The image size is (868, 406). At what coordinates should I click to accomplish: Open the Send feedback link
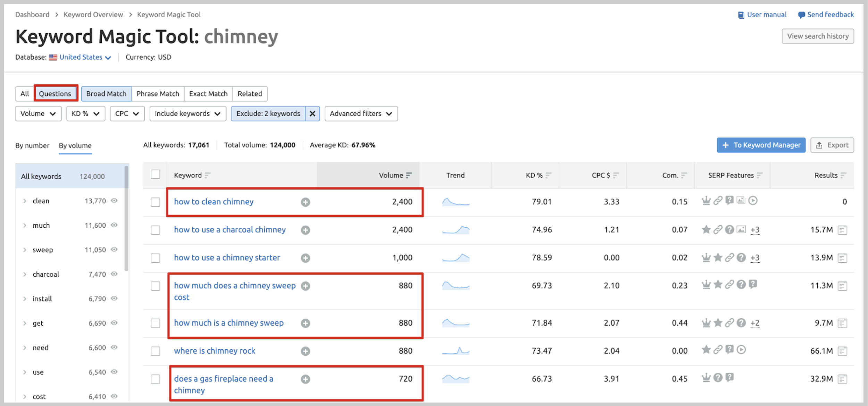(x=826, y=15)
